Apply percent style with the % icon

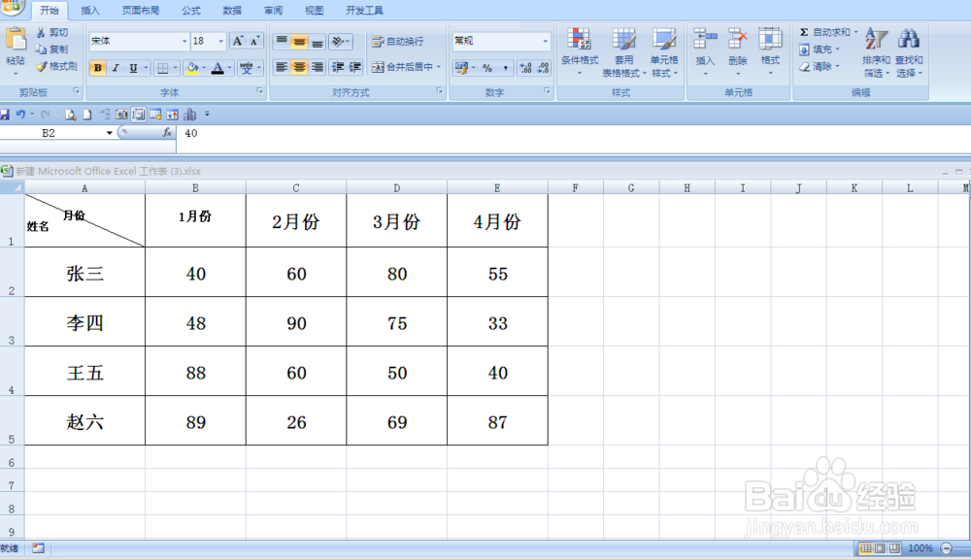point(487,68)
